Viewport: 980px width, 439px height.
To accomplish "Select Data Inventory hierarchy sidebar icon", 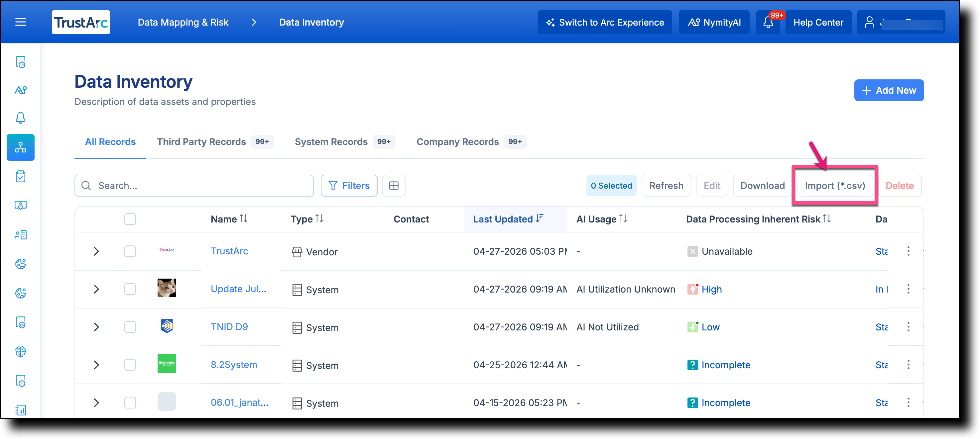I will pyautogui.click(x=21, y=147).
